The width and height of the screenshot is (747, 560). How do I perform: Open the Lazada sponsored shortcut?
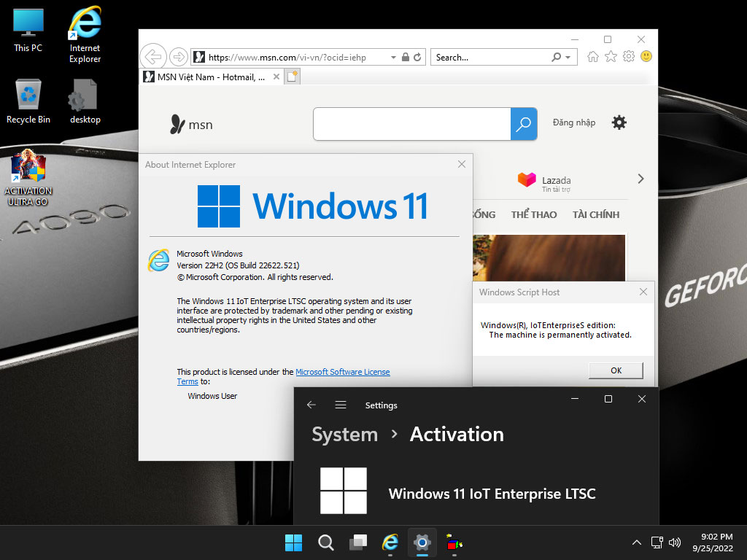544,182
